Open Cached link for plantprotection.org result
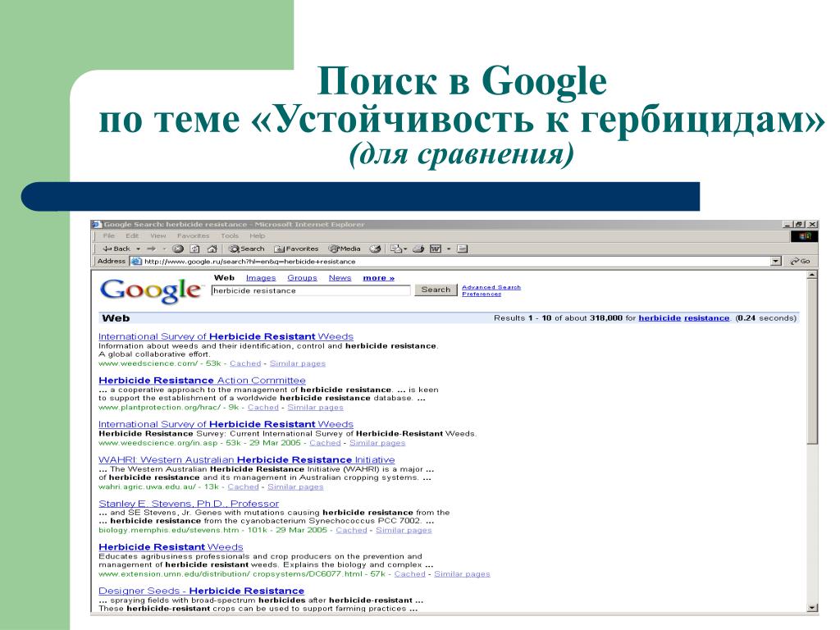The width and height of the screenshot is (840, 630). click(263, 408)
